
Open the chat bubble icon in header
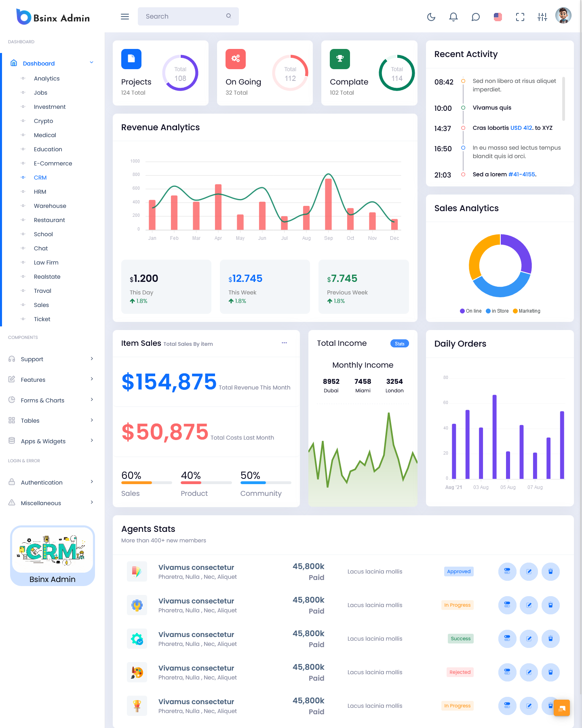tap(476, 17)
